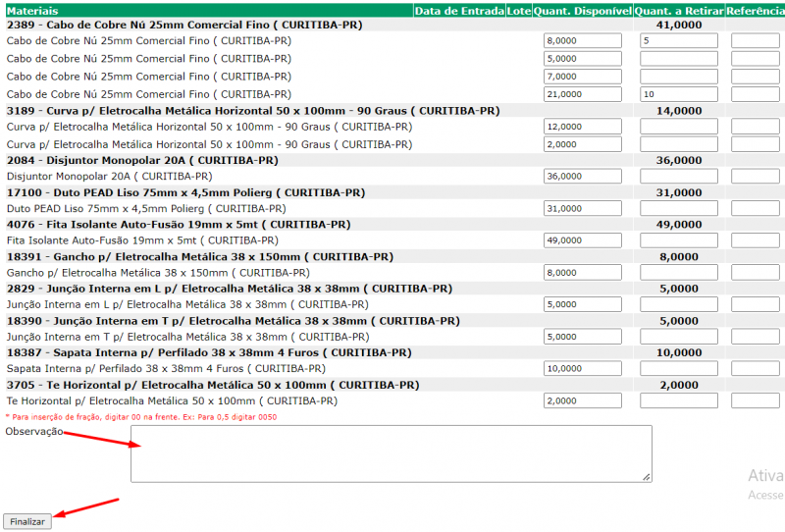Screen dimensions: 785x532
Task: Click inside the Observação text area
Action: tap(391, 453)
